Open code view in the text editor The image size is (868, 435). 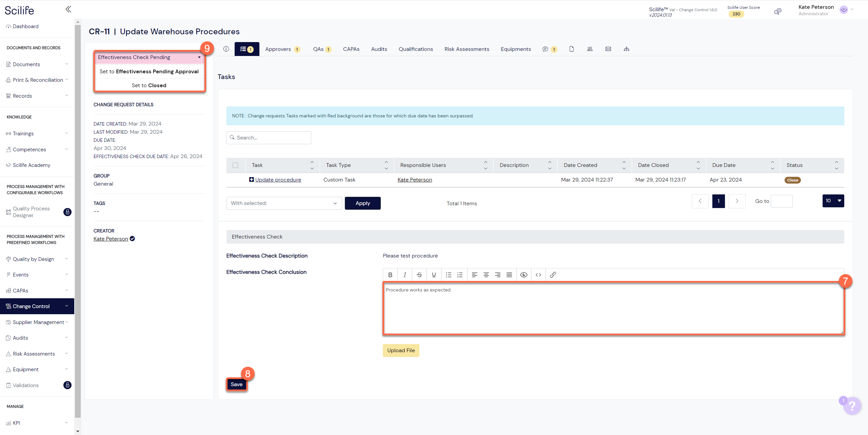(x=538, y=275)
